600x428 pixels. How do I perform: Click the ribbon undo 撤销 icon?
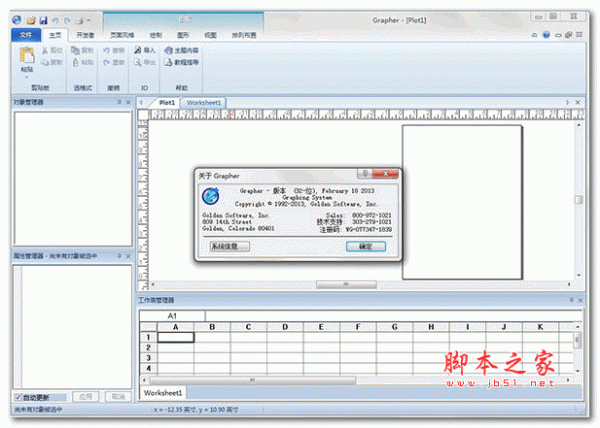106,50
